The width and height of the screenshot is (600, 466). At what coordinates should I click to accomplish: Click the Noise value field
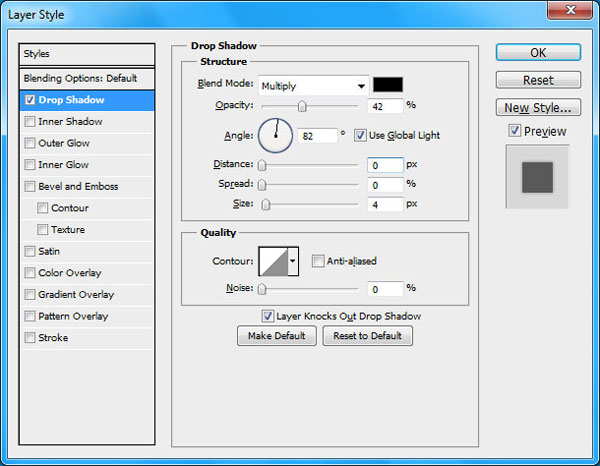[385, 289]
